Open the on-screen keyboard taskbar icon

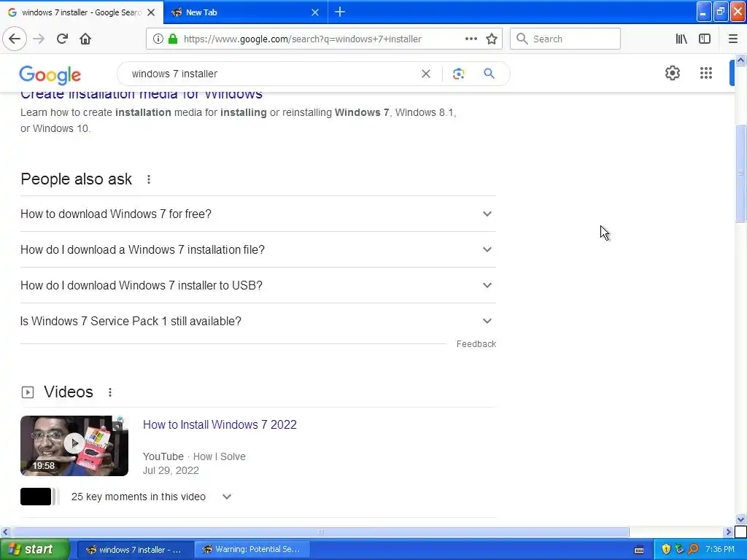point(639,550)
